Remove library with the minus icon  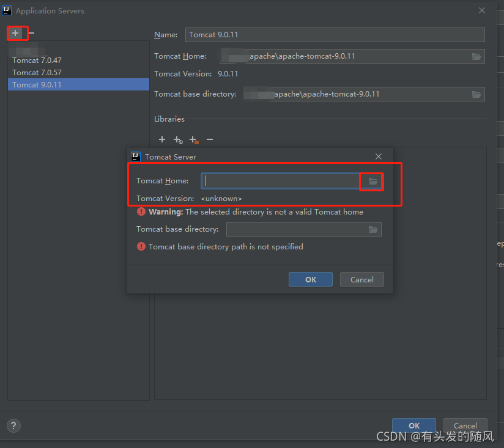pos(210,139)
